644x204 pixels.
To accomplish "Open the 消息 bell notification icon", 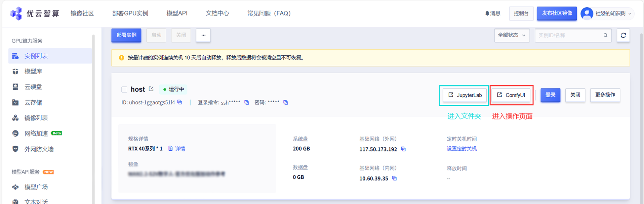I will click(487, 13).
